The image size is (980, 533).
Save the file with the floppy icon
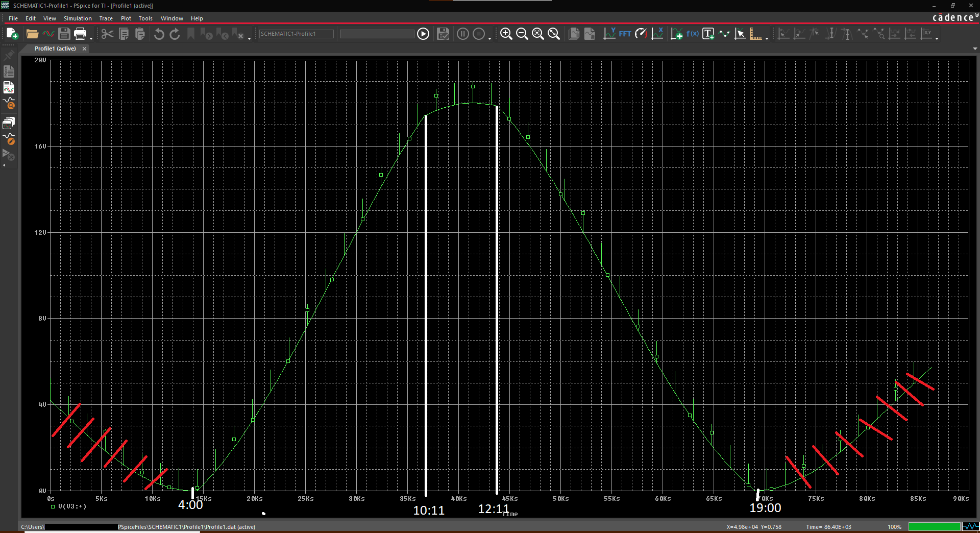point(64,34)
